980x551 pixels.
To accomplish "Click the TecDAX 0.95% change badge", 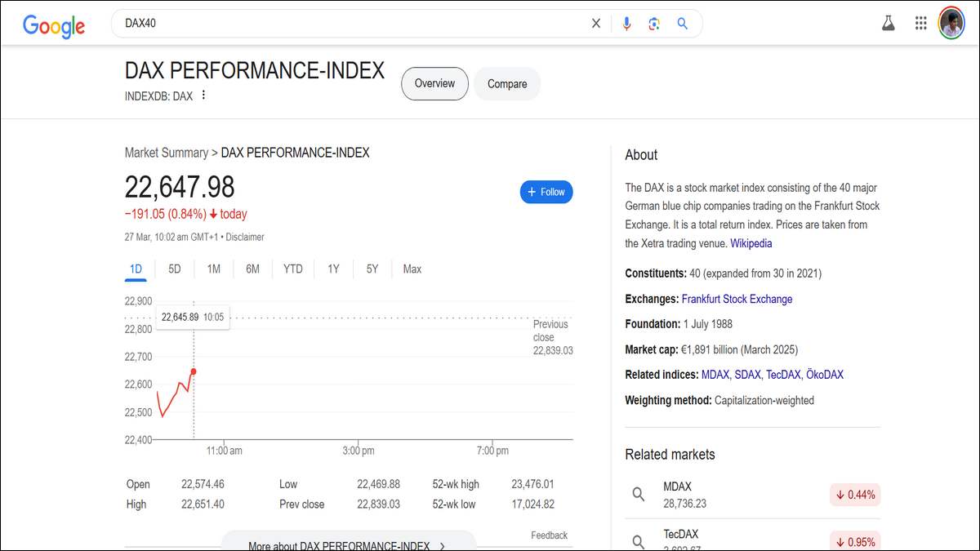I will (x=855, y=541).
